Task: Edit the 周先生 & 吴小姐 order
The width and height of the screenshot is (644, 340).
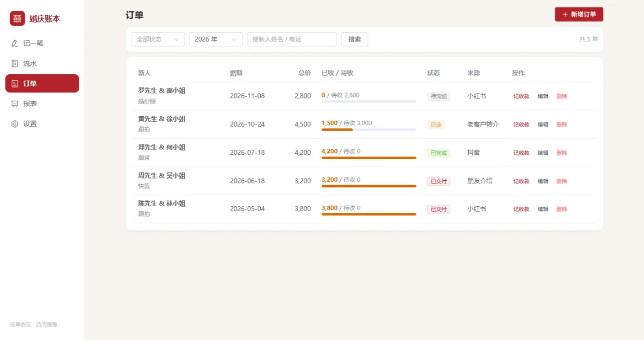Action: 543,181
